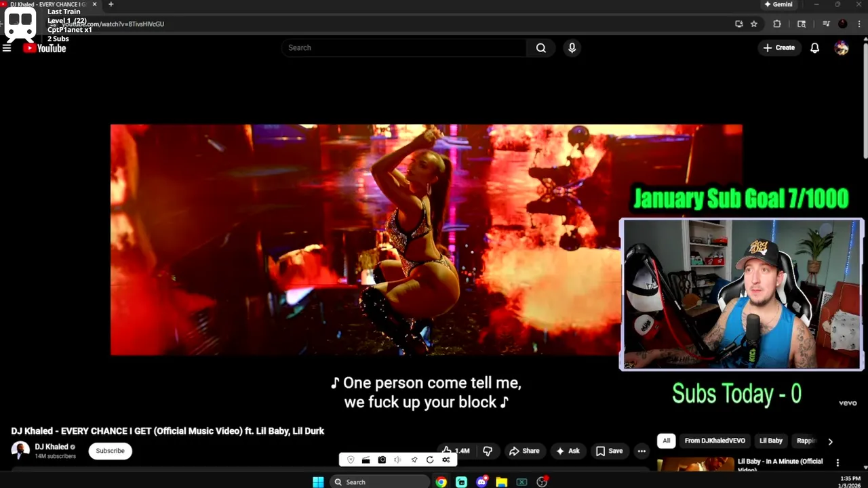Select From DJKhaledVEVO chip

coord(715,441)
